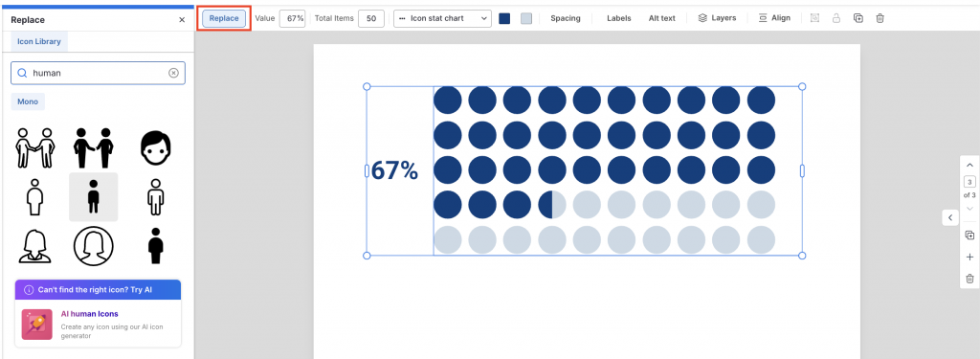Select the woman in circle icon
Viewport: 980px width, 359px height.
click(x=93, y=246)
